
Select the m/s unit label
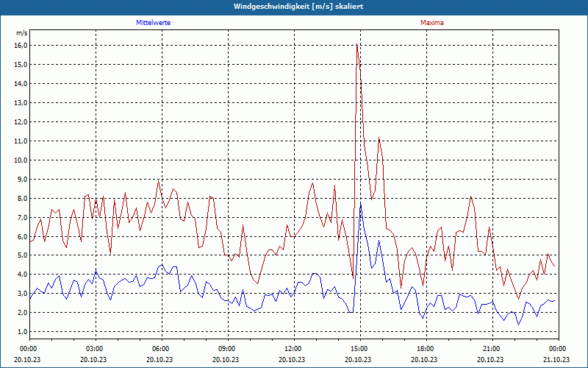coord(22,33)
